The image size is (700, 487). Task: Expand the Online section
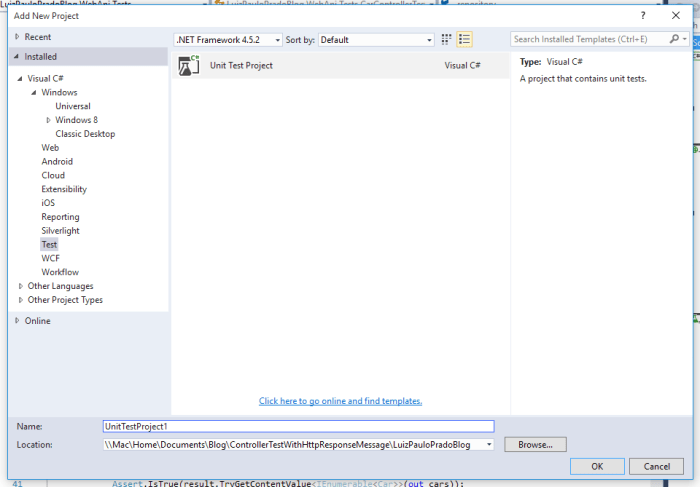(x=17, y=321)
